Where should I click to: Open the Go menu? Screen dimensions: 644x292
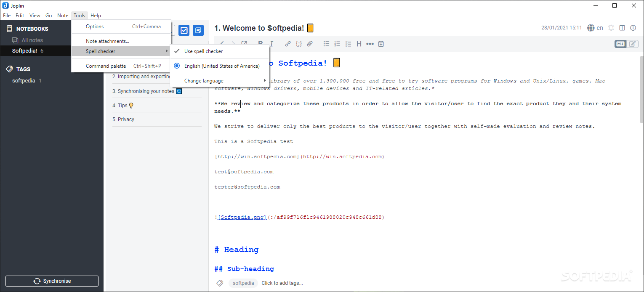[49, 16]
